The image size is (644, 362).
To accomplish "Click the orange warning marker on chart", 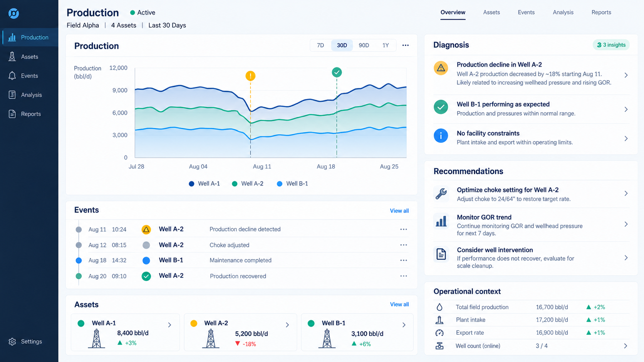I will pos(250,76).
